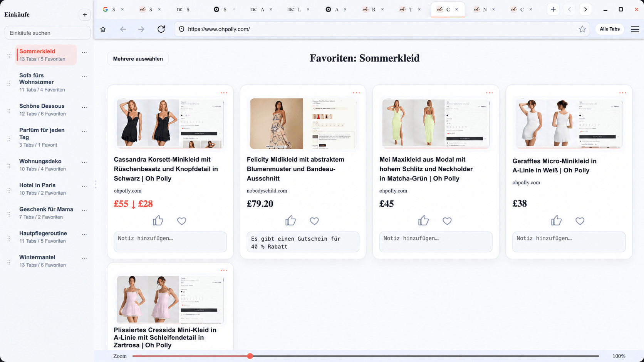Click the drag handle beside Sommerkleid
The width and height of the screenshot is (644, 362).
tap(9, 56)
